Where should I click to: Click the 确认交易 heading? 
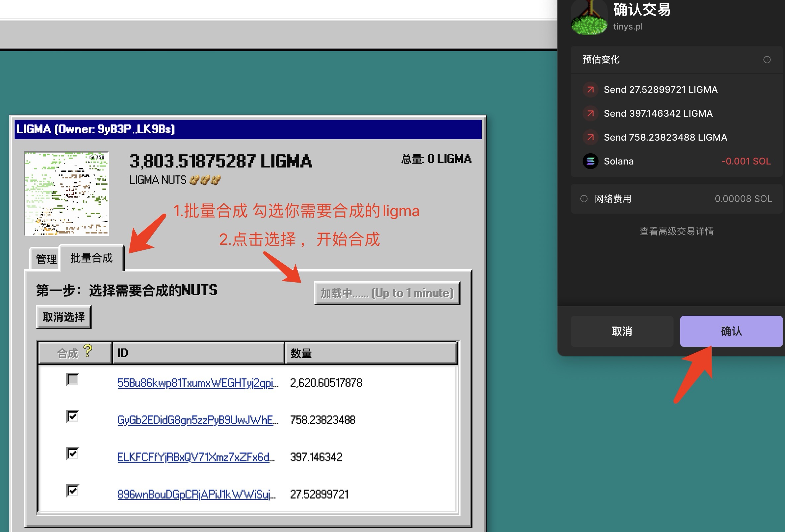coord(642,9)
